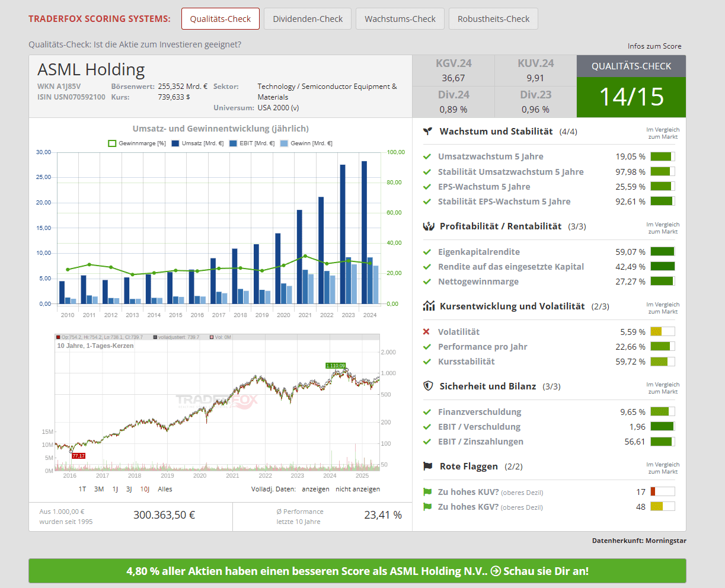Click green flag beside Zu hohes KGV?
This screenshot has width=725, height=588.
pos(427,507)
